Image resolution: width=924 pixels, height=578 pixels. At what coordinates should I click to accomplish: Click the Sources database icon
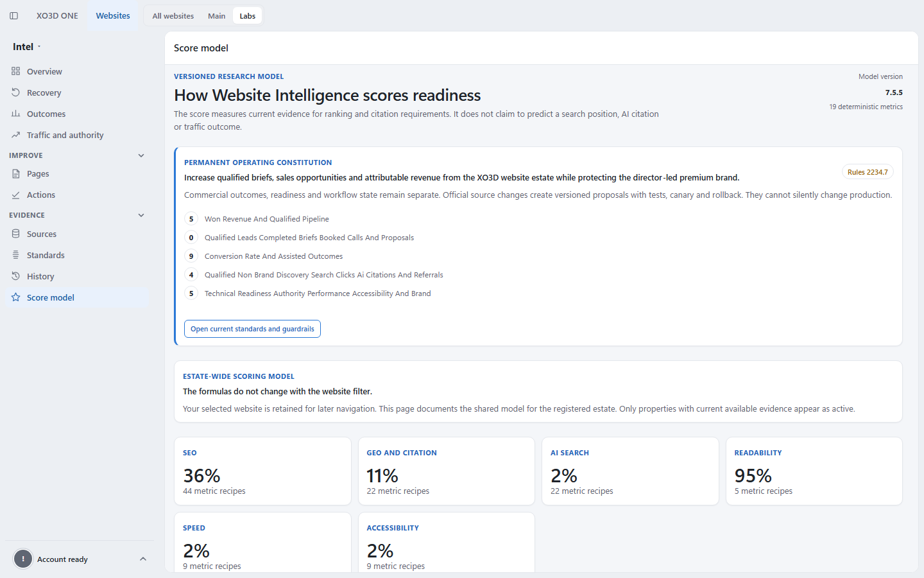[15, 234]
